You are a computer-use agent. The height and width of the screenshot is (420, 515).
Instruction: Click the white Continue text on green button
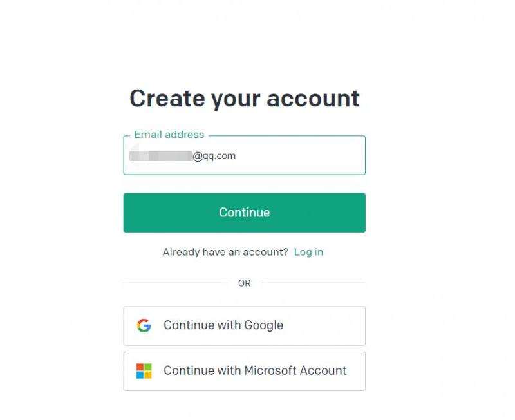coord(245,213)
